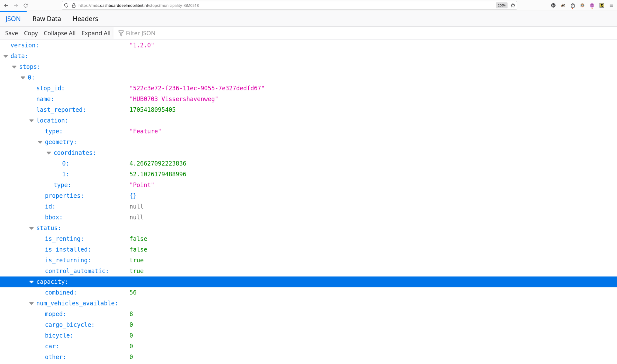Click the 200% zoom level badge
Image resolution: width=617 pixels, height=364 pixels.
pyautogui.click(x=501, y=5)
